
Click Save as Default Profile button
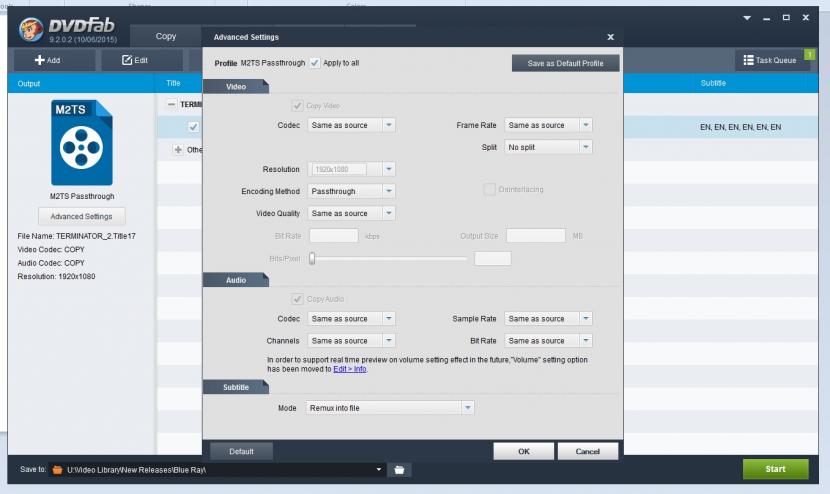(566, 63)
